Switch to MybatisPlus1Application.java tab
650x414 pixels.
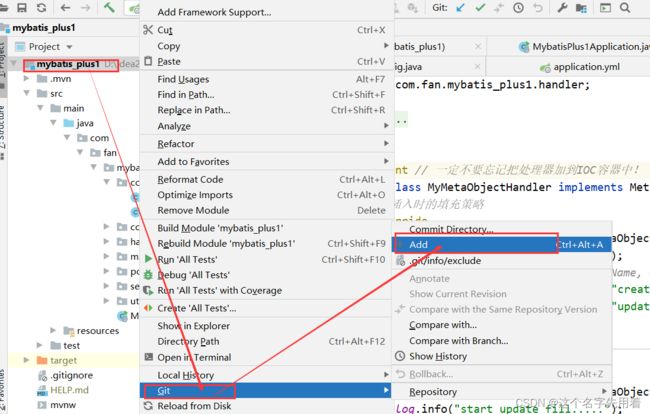(x=584, y=46)
